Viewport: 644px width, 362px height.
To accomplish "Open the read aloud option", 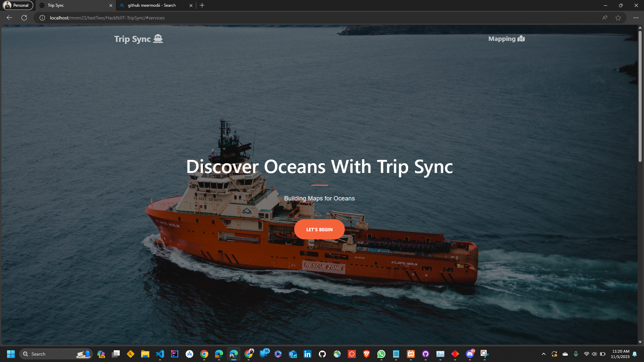I will (605, 18).
